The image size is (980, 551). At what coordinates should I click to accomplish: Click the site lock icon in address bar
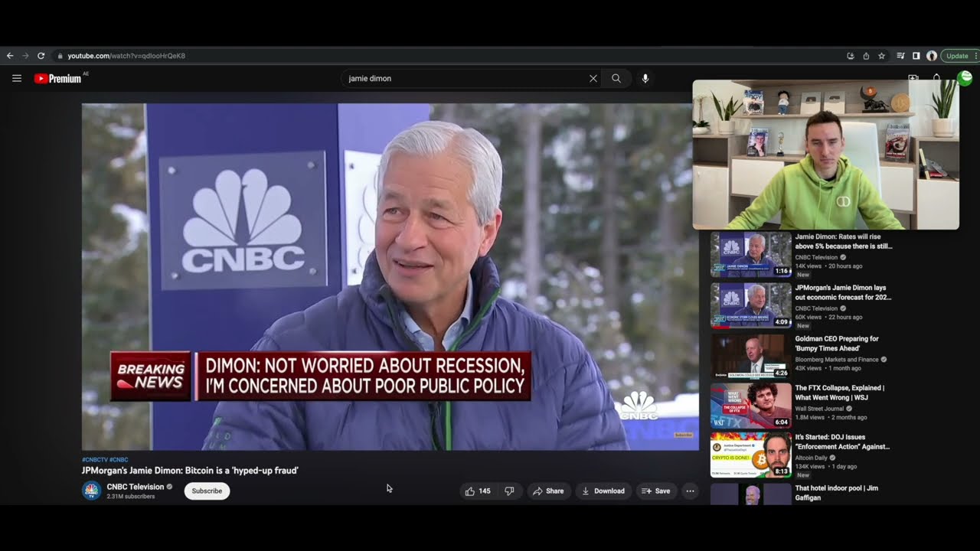60,56
